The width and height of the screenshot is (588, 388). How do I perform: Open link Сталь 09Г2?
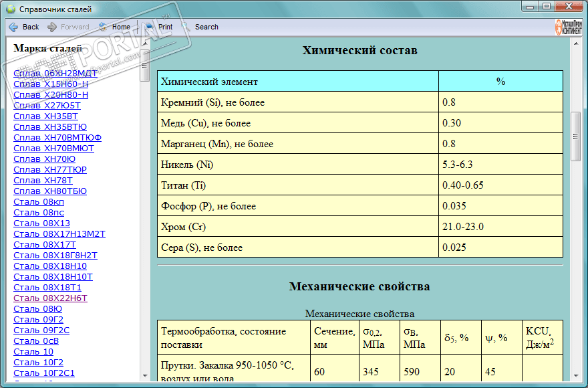pyautogui.click(x=39, y=319)
